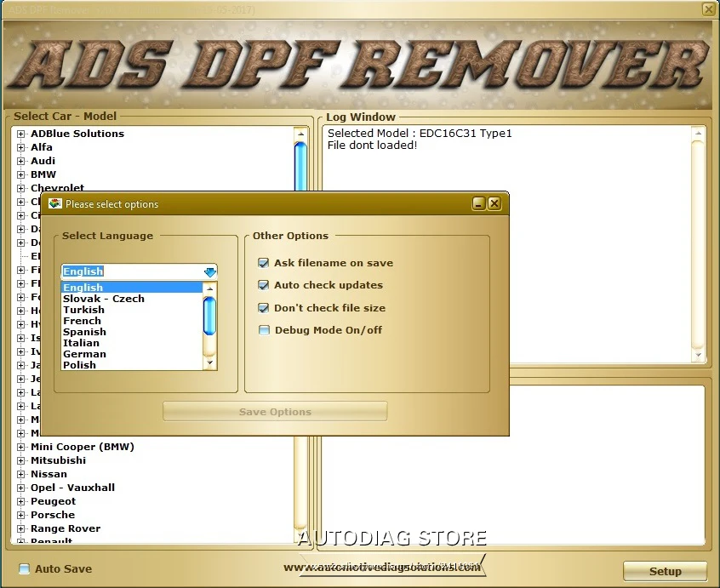Choose Italian language option
Viewport: 720px width, 588px height.
131,343
